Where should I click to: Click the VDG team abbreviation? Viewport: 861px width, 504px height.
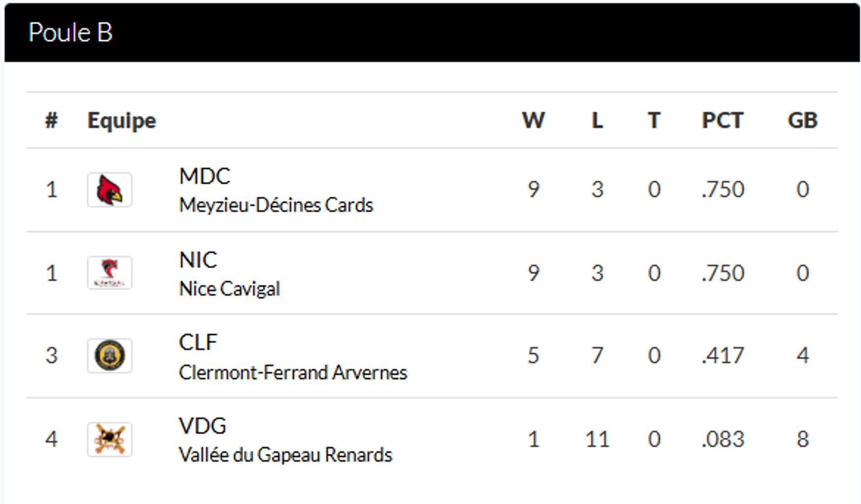coord(202,426)
